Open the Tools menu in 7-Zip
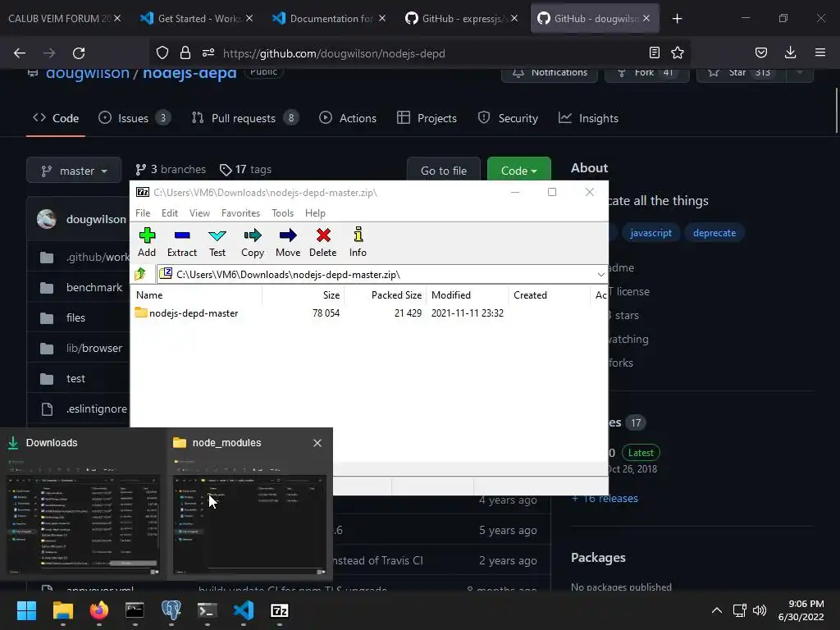840x630 pixels. [282, 213]
